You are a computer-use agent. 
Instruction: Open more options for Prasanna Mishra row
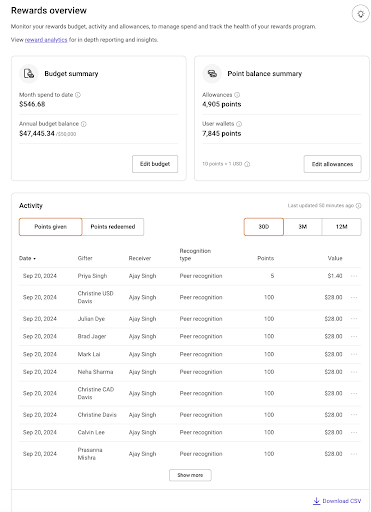pos(354,454)
